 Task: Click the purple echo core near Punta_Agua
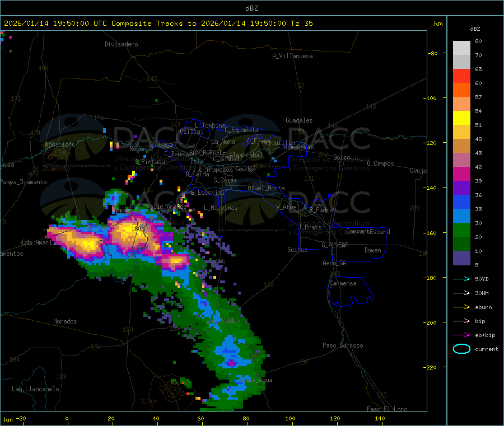(x=231, y=364)
